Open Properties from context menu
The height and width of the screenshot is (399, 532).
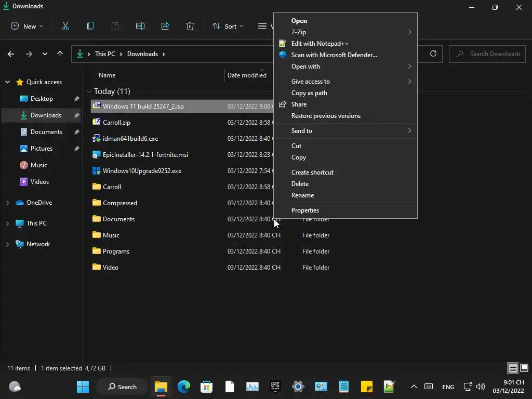click(345, 210)
